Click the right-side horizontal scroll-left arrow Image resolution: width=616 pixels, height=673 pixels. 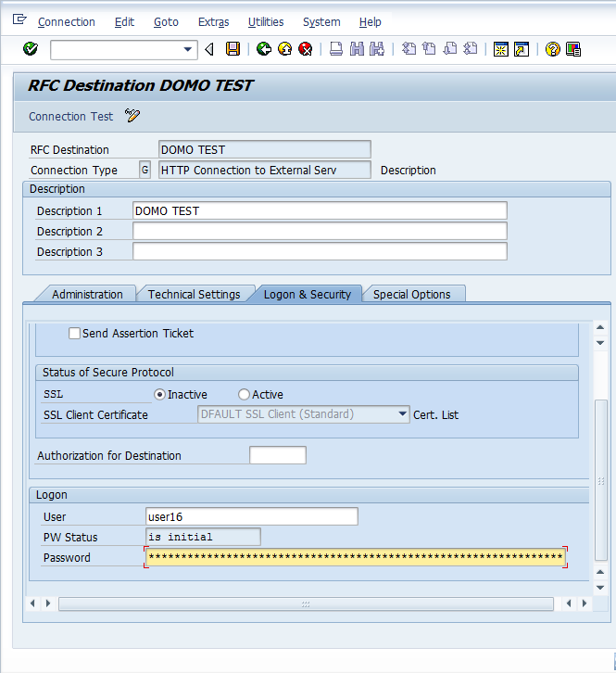tap(569, 603)
